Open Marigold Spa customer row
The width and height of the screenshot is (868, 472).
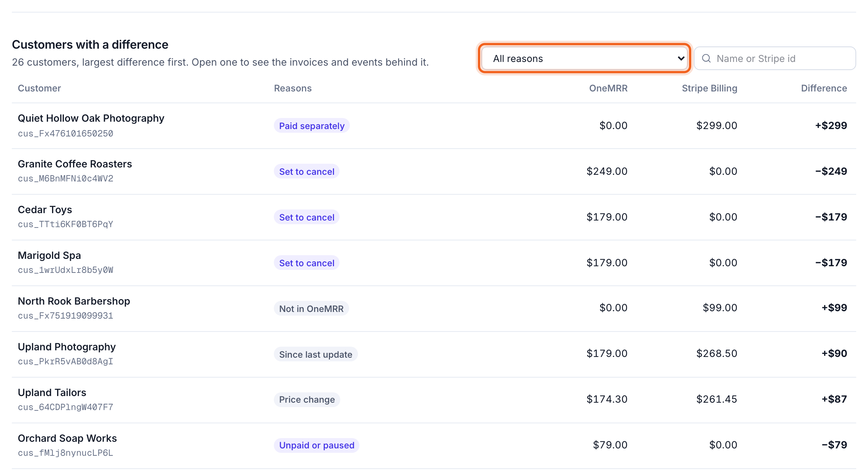coord(434,263)
